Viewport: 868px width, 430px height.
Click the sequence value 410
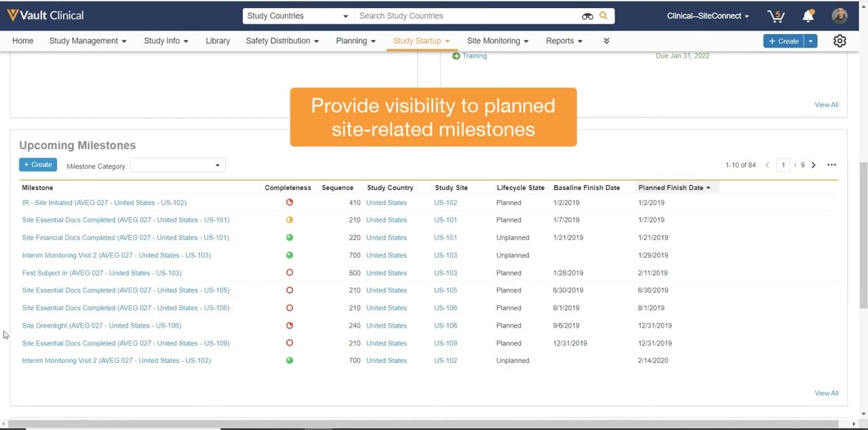pos(355,203)
